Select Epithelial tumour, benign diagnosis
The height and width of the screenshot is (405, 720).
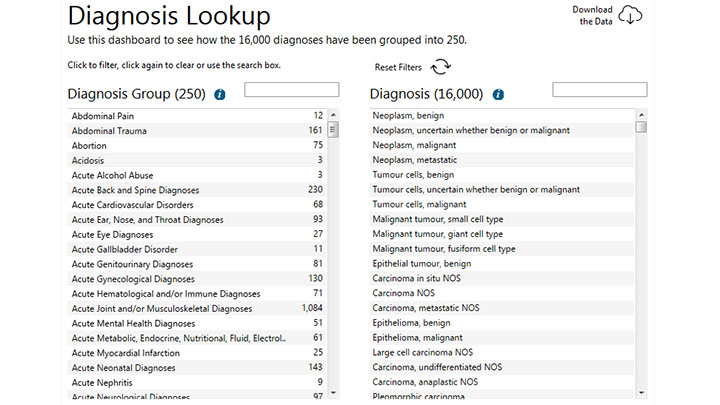[502, 264]
